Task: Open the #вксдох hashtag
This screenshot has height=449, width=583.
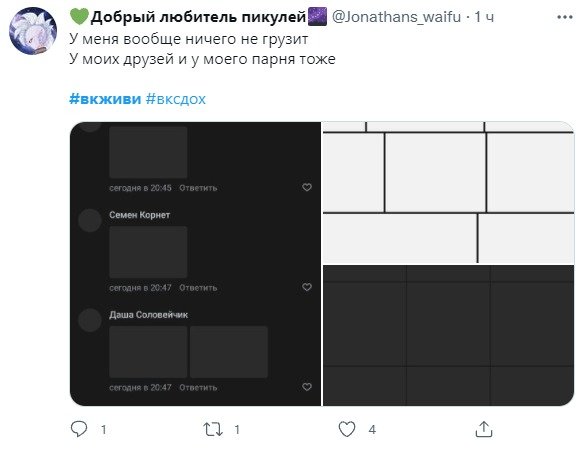Action: click(175, 99)
